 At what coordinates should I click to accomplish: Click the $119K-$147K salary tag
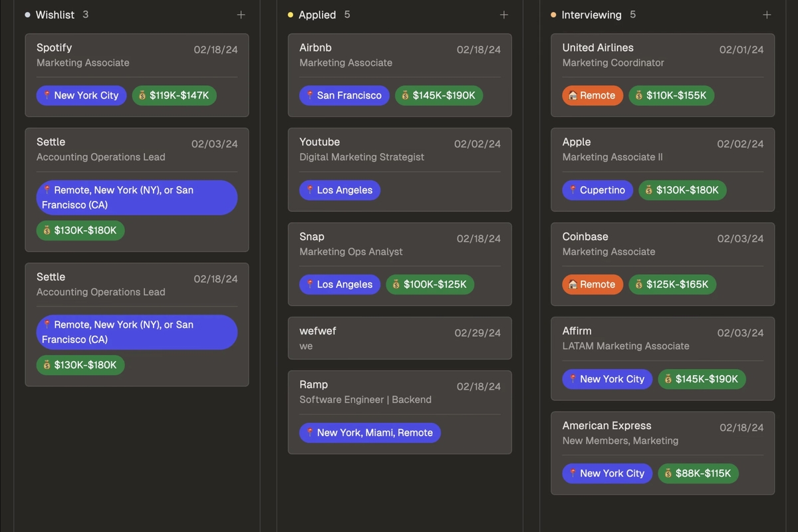point(174,95)
